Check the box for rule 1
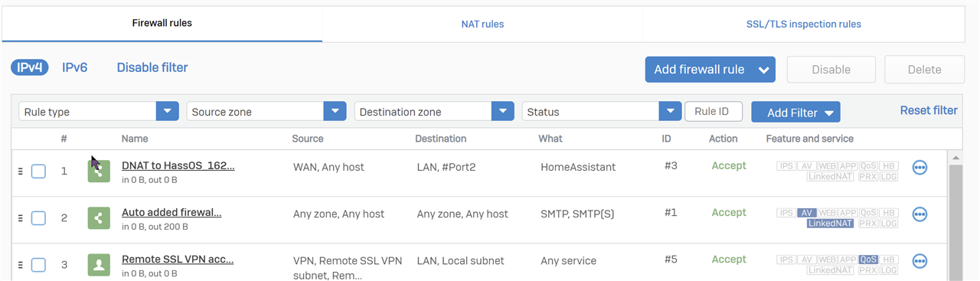The height and width of the screenshot is (281, 980). click(x=38, y=172)
